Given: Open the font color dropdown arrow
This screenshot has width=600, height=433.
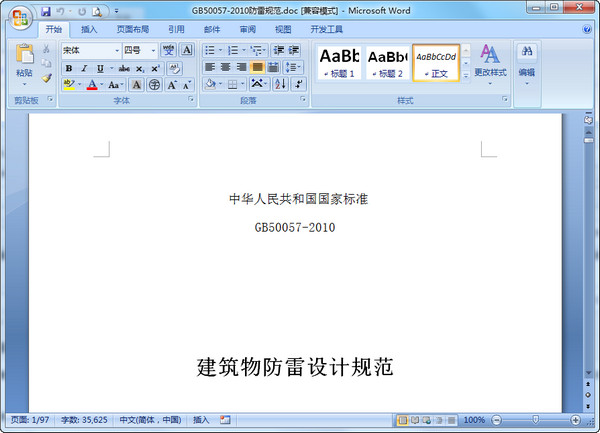Looking at the screenshot, I should (x=102, y=85).
